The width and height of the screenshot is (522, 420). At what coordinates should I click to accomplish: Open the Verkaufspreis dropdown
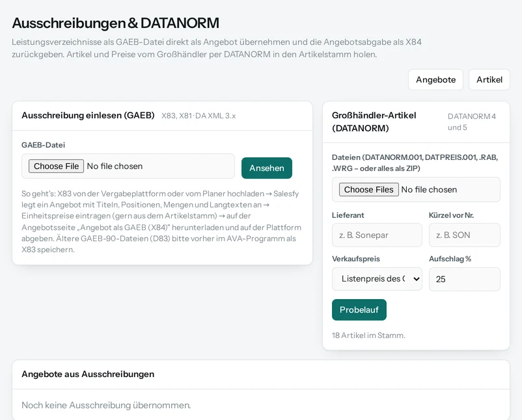point(377,279)
